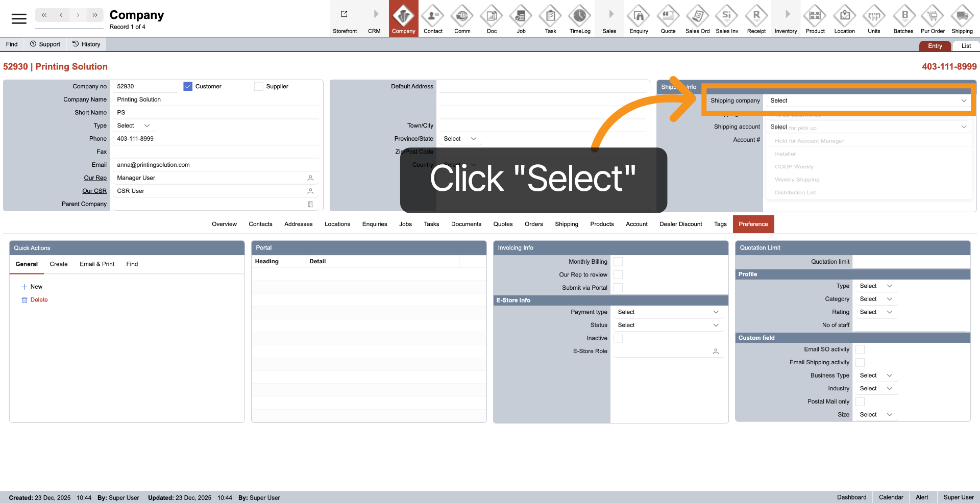Open the Payment type dropdown
The image size is (980, 503).
(x=668, y=312)
